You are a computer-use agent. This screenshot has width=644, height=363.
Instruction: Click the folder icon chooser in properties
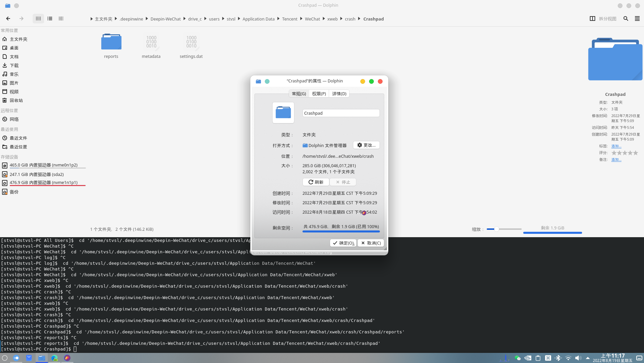coord(283,113)
